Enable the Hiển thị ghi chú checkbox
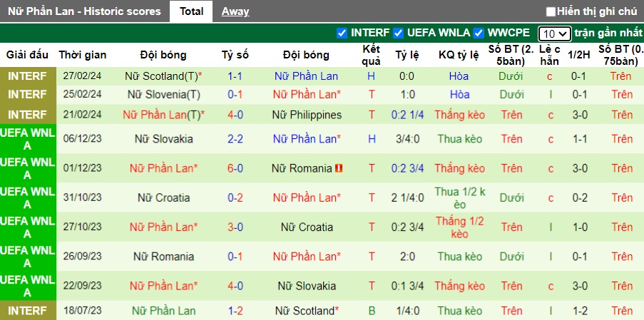 click(x=551, y=11)
